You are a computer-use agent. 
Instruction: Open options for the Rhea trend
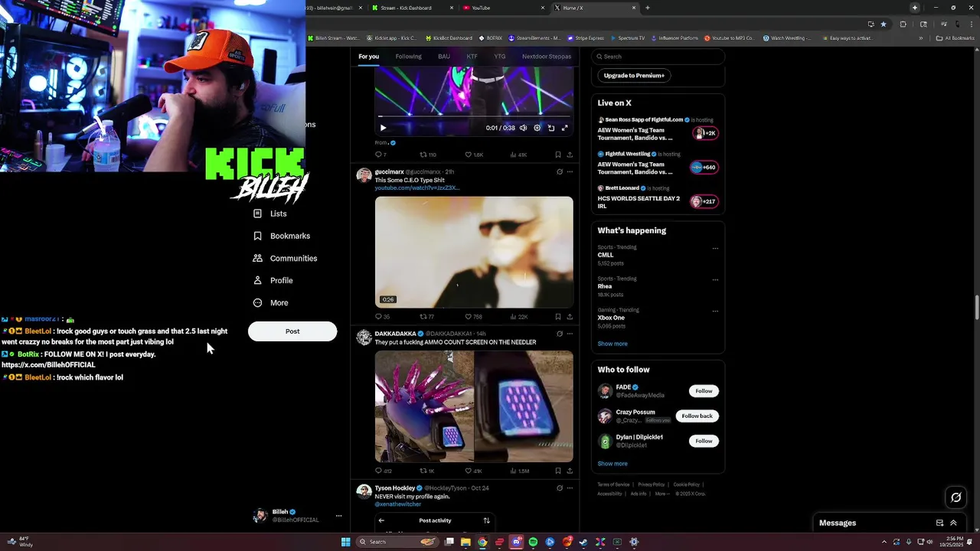(715, 279)
